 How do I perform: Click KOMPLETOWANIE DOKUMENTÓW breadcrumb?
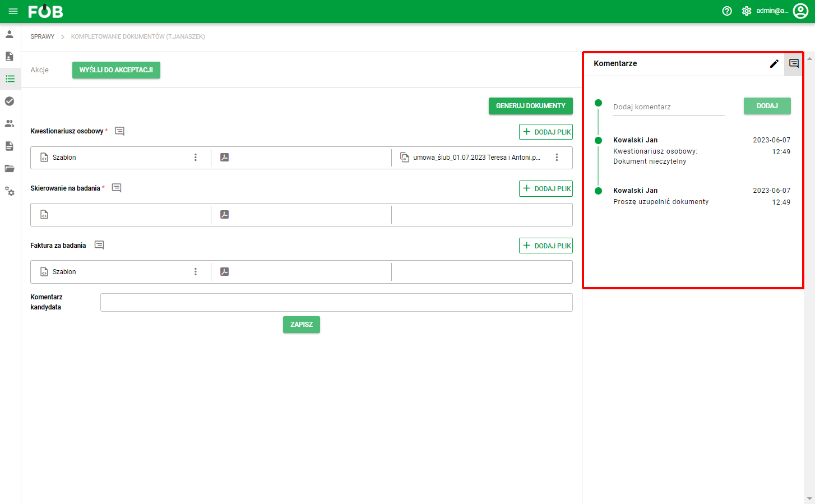[138, 36]
